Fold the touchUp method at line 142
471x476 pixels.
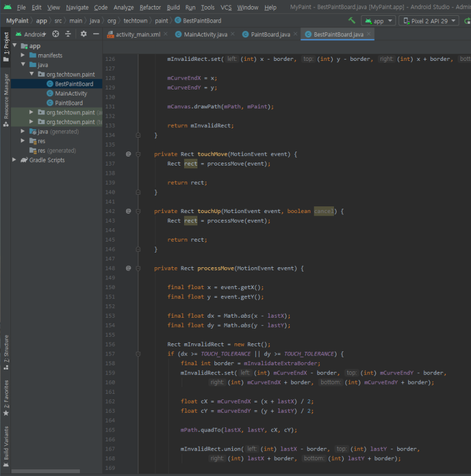pos(138,211)
